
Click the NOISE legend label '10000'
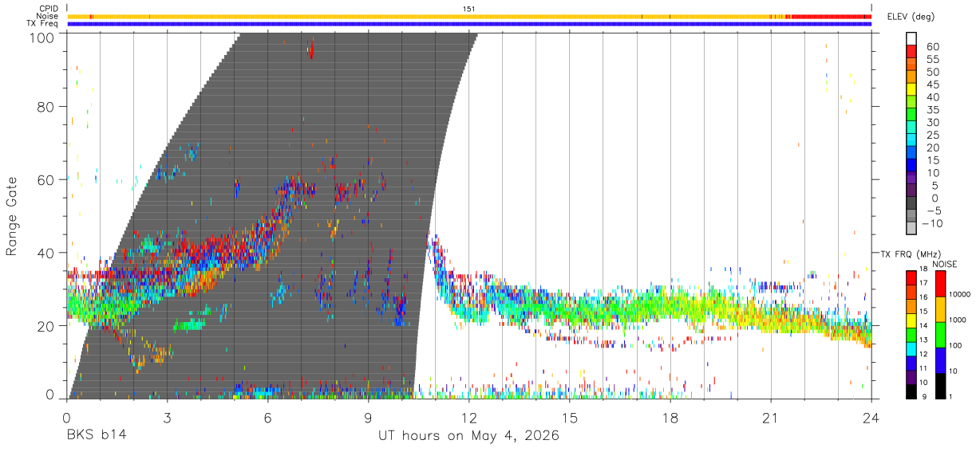[x=960, y=295]
